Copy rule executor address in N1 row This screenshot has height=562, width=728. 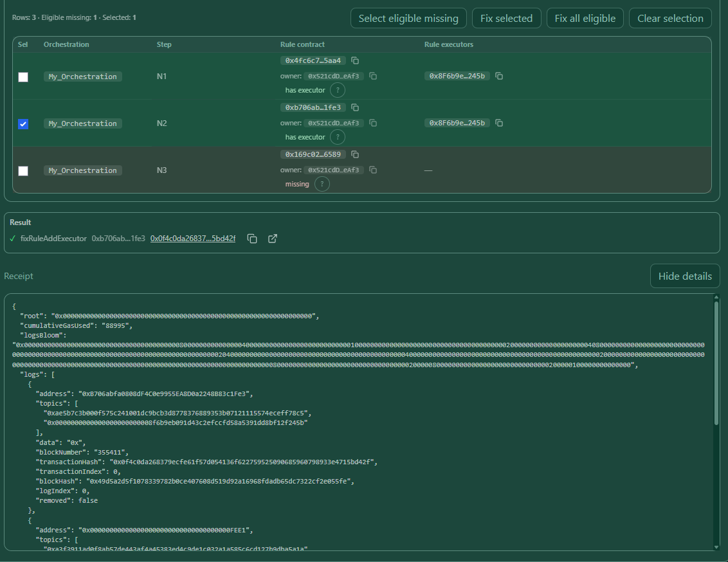[499, 76]
